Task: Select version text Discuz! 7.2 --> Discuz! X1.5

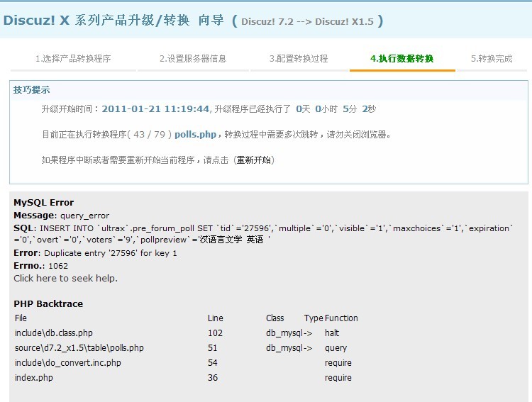Action: [x=307, y=22]
